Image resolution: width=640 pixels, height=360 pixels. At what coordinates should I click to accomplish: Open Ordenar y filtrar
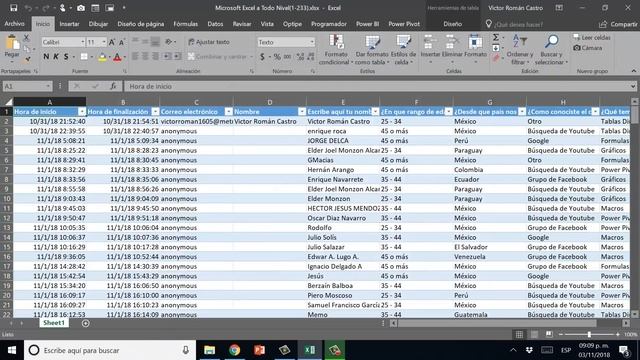coord(520,49)
